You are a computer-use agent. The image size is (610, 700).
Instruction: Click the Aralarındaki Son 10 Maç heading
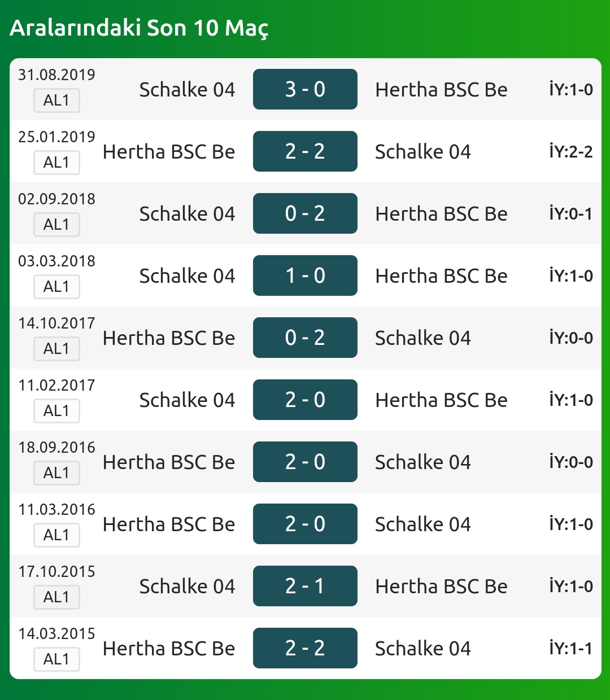click(x=139, y=28)
